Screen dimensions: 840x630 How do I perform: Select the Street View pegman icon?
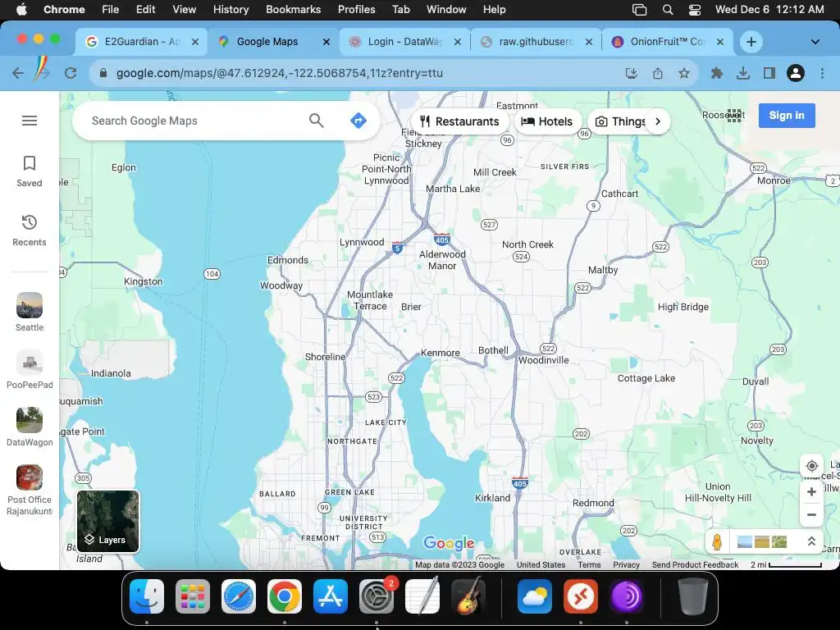pyautogui.click(x=717, y=542)
